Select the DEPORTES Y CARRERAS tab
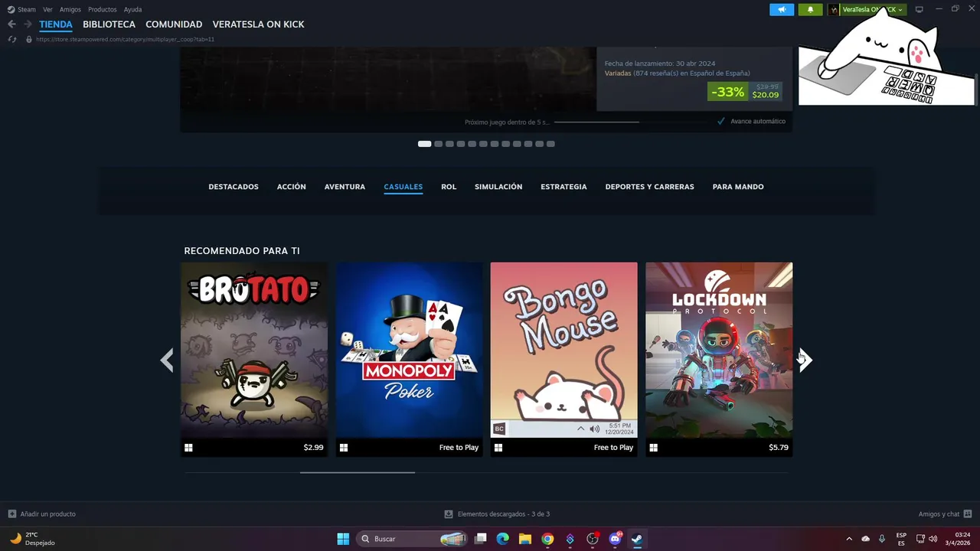Image resolution: width=980 pixels, height=551 pixels. pyautogui.click(x=649, y=187)
